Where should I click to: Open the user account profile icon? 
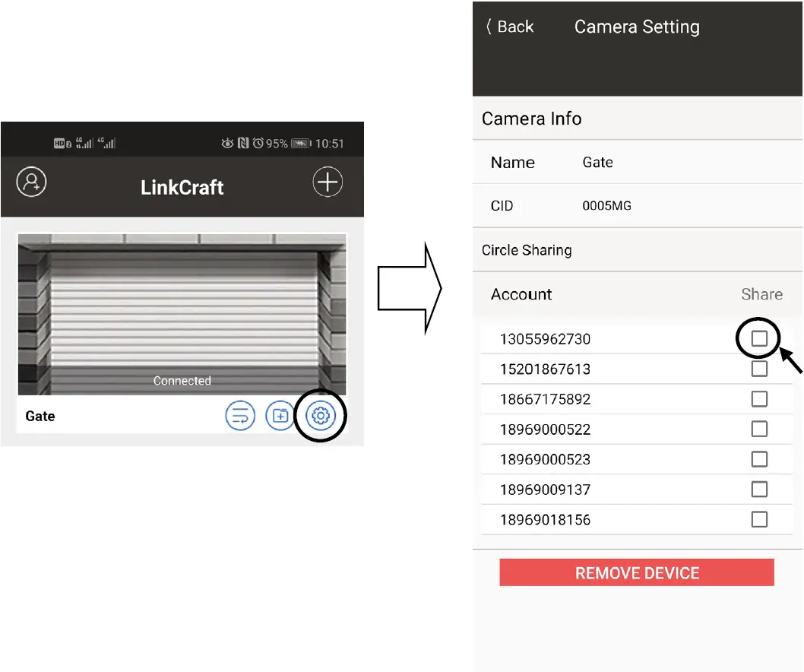click(31, 182)
